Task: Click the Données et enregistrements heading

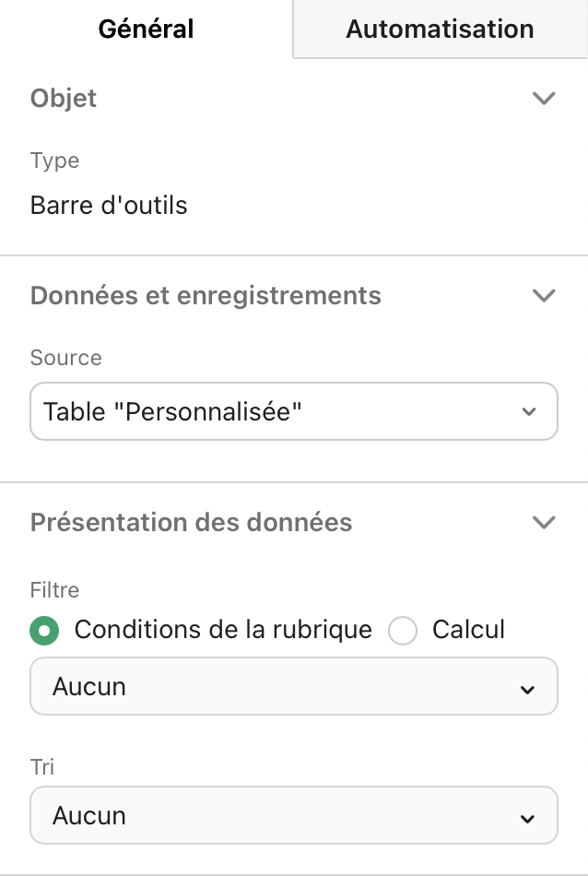Action: (x=206, y=295)
